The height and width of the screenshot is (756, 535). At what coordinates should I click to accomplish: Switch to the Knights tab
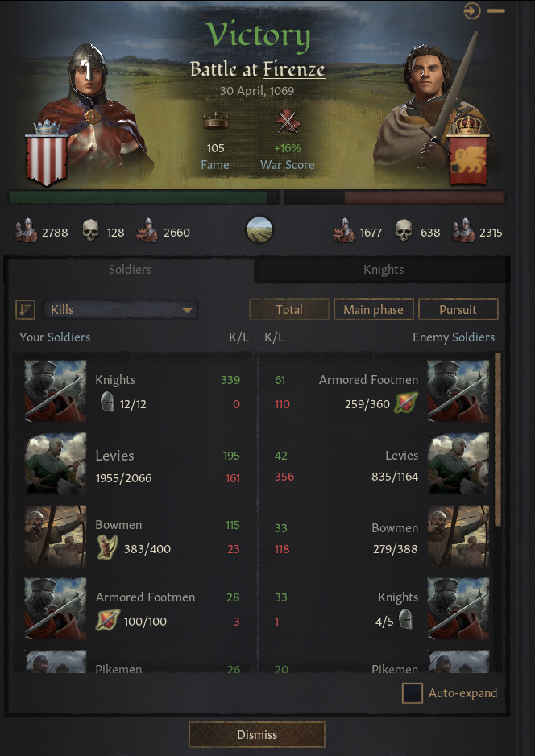[383, 270]
